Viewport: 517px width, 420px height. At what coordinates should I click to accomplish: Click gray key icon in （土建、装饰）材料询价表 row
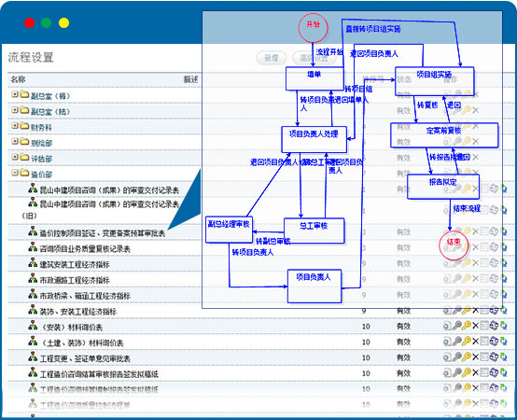(x=456, y=342)
